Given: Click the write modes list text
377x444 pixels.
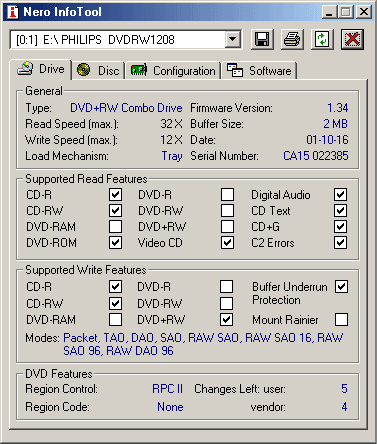Looking at the screenshot, I should click(x=203, y=344).
